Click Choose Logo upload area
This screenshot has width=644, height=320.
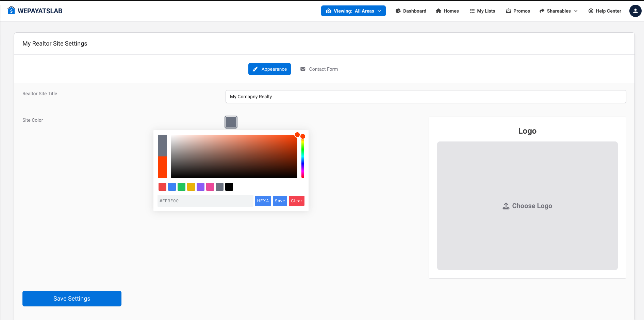click(527, 206)
